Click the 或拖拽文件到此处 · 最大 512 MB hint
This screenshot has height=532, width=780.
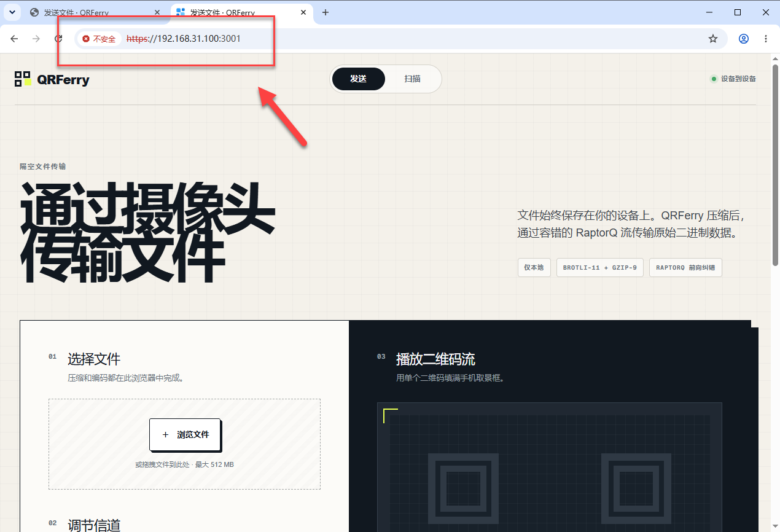[184, 464]
